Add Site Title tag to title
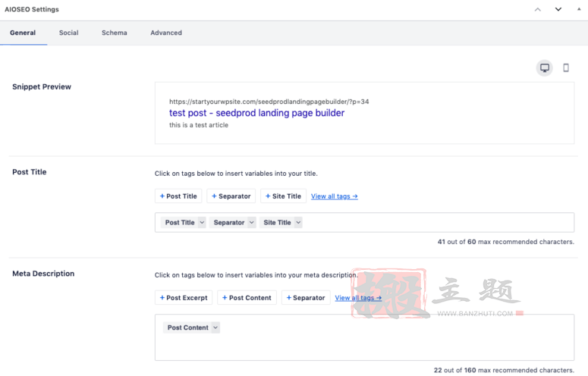Image resolution: width=588 pixels, height=376 pixels. [283, 196]
